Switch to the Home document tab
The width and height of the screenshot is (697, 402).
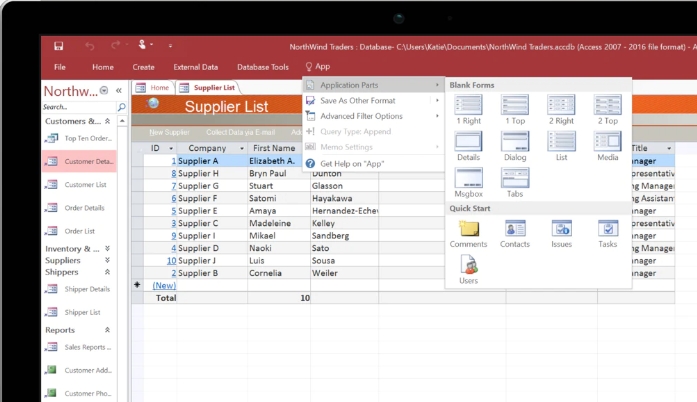coord(154,88)
